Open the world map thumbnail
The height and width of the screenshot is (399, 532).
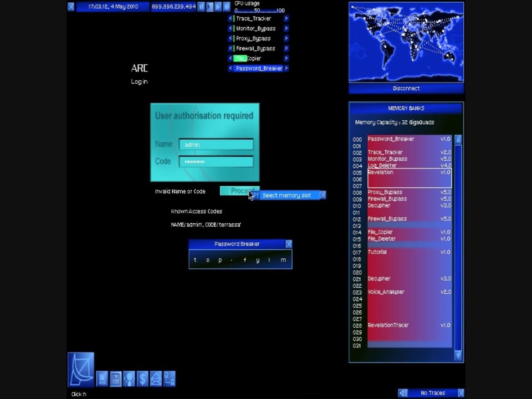click(406, 42)
